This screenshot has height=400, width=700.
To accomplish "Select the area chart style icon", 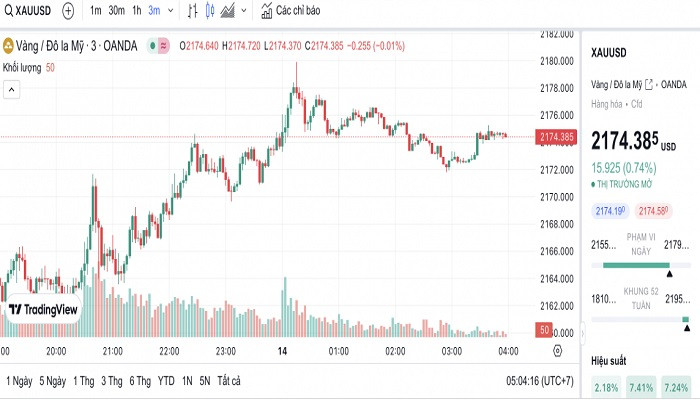I will tap(228, 12).
